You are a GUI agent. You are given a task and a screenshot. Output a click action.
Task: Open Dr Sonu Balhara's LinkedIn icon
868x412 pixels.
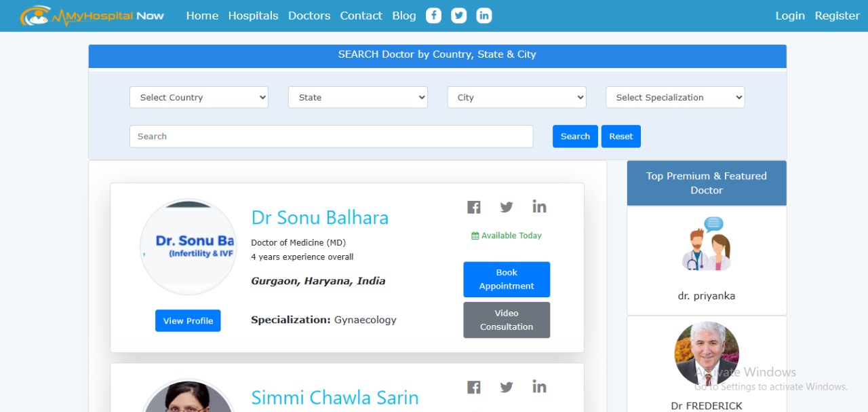(539, 206)
